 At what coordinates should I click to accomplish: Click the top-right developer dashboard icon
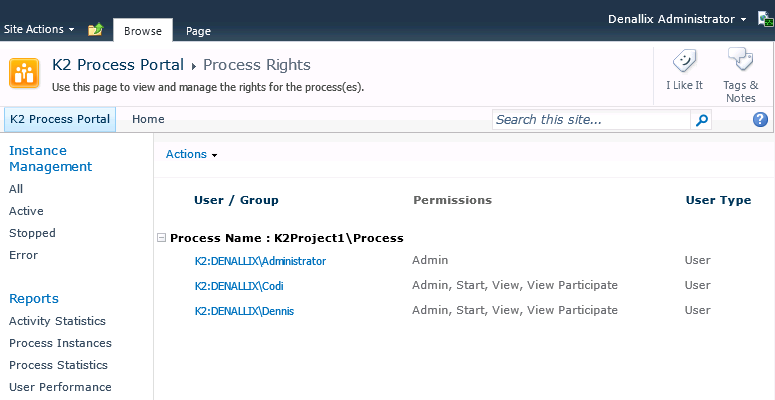766,19
